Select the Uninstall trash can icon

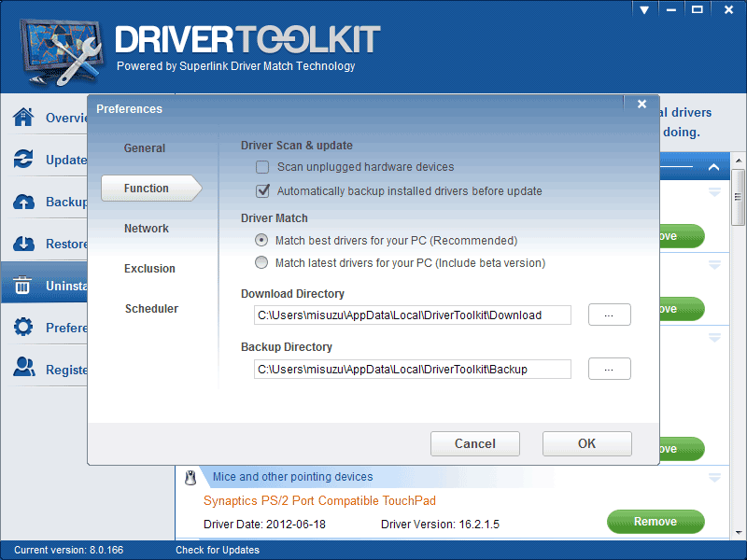[24, 286]
